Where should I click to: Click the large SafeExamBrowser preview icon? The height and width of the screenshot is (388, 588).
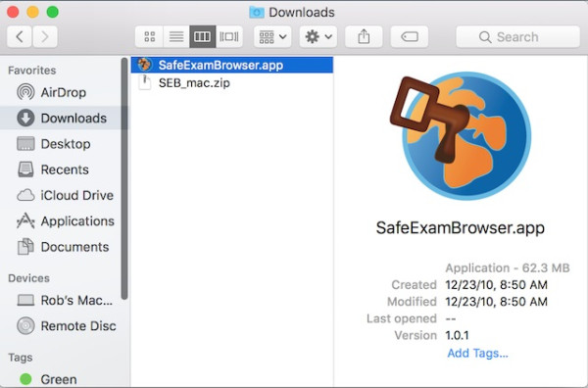click(x=461, y=135)
